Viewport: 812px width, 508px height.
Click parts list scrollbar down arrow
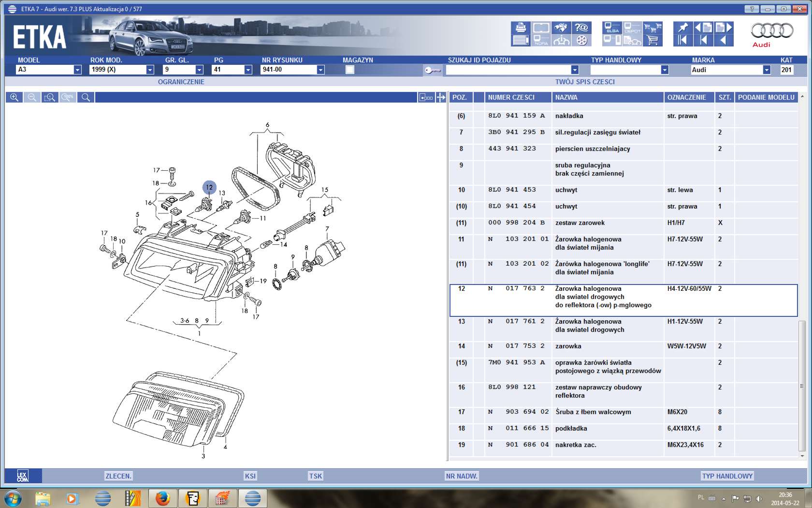click(x=802, y=456)
